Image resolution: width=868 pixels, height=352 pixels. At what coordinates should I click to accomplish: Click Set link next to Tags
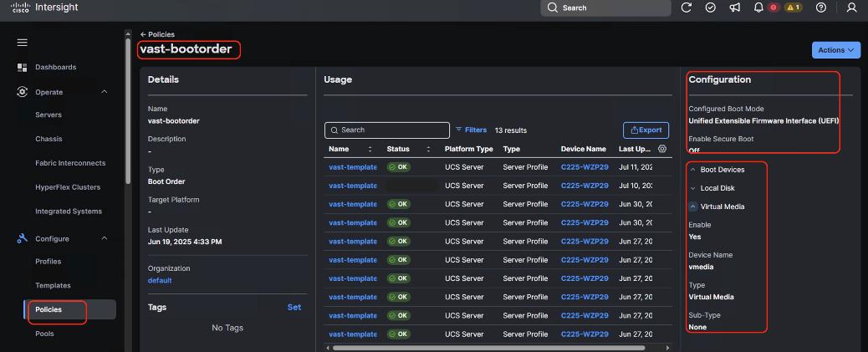point(294,308)
